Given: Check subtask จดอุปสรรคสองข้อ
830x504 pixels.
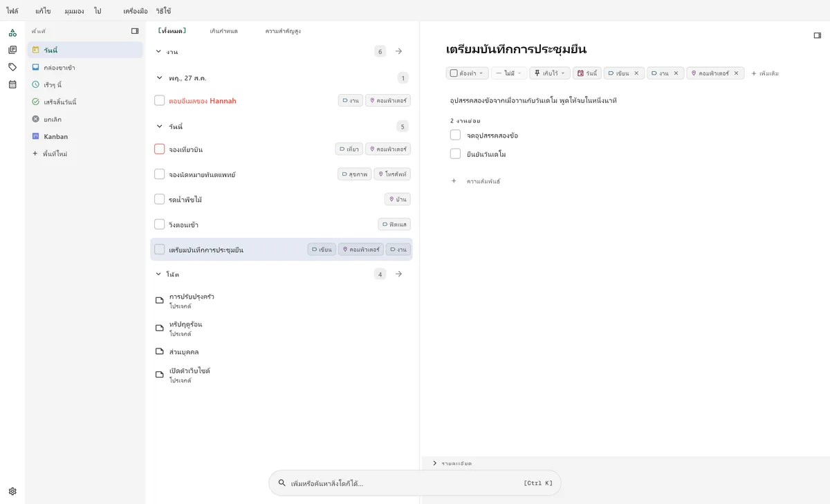Looking at the screenshot, I should 455,135.
